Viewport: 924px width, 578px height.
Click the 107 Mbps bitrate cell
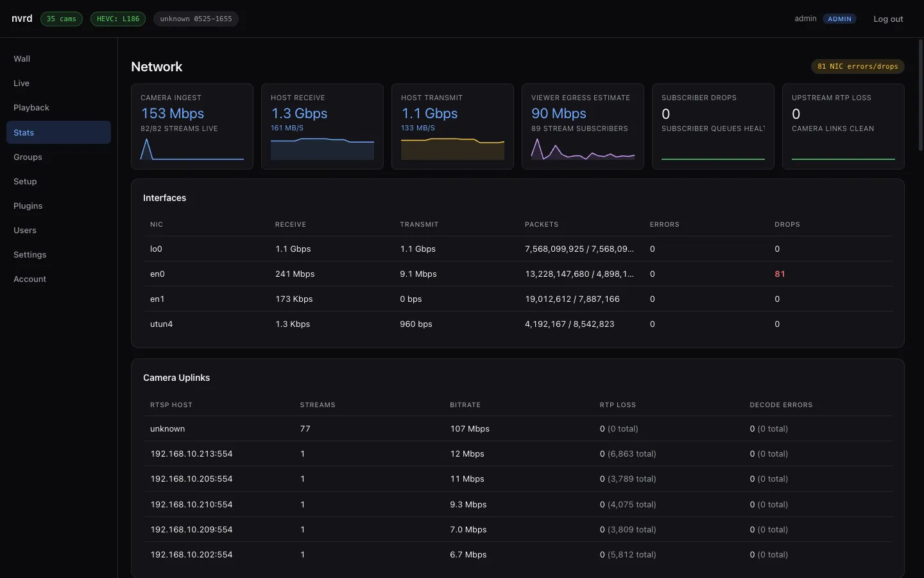pos(470,428)
